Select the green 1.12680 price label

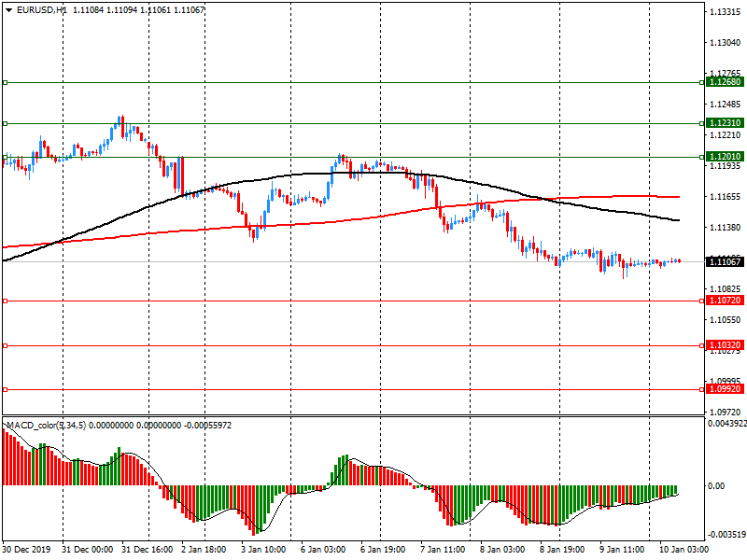click(725, 82)
